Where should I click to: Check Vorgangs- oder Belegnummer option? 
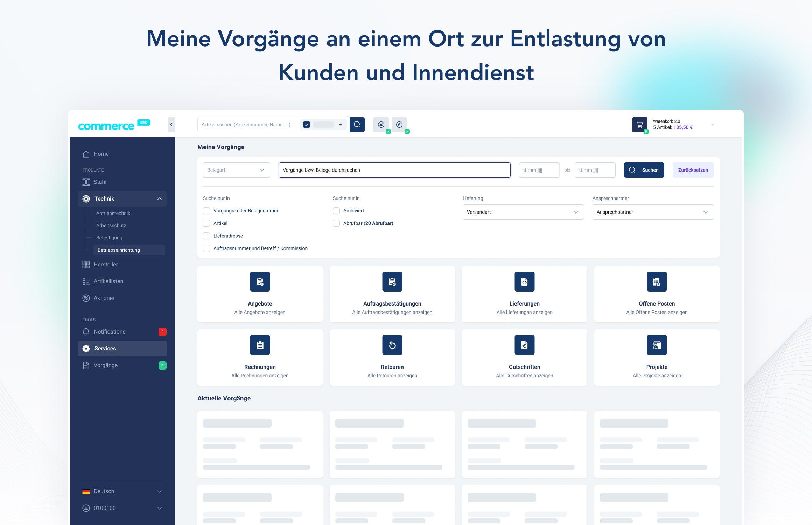tap(206, 211)
